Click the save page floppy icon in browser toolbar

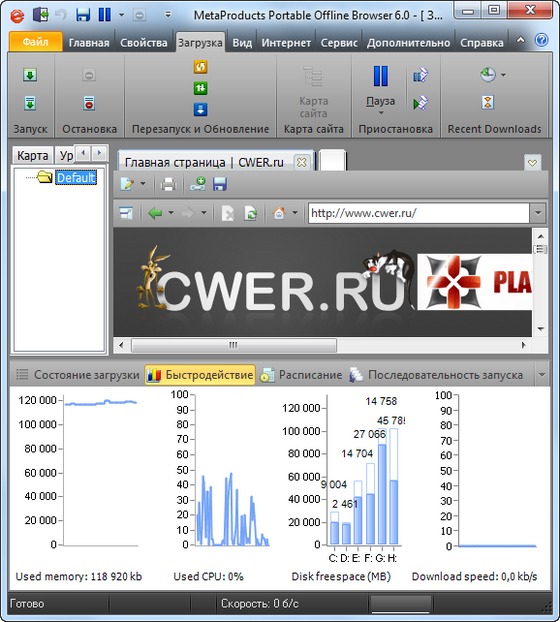coord(220,184)
